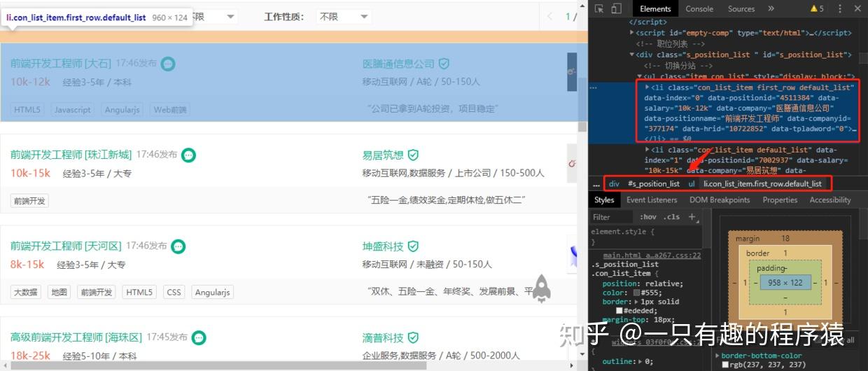The height and width of the screenshot is (371, 868).
Task: Click the verified badge next to 坤盛科技
Action: click(413, 246)
